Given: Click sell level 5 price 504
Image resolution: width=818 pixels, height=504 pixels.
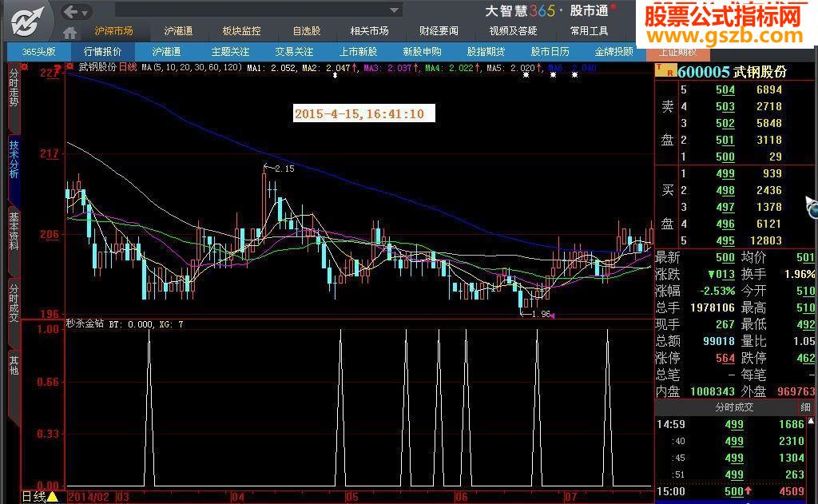Looking at the screenshot, I should click(x=725, y=89).
